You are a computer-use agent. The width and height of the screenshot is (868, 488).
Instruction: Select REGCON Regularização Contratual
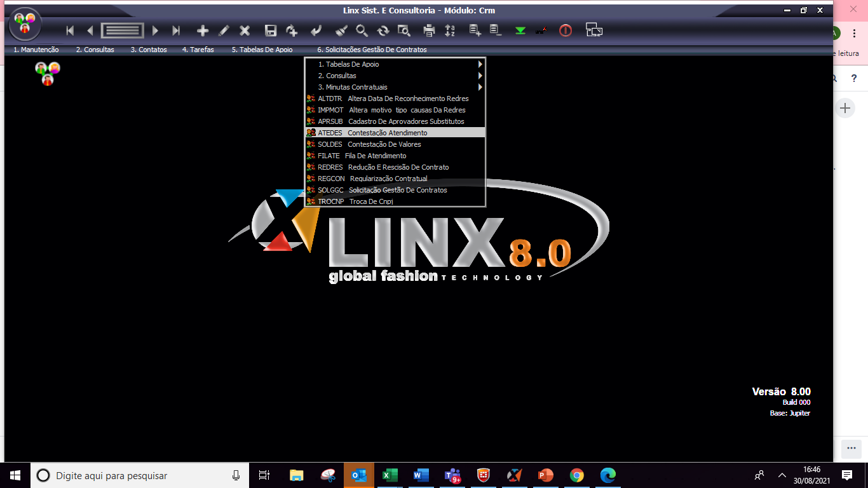395,179
